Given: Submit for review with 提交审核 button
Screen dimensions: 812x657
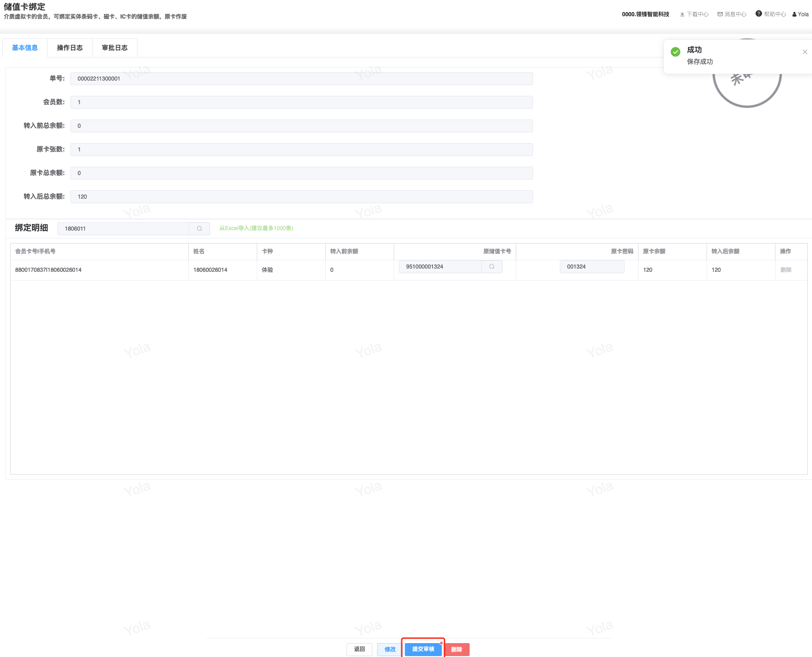Looking at the screenshot, I should click(423, 650).
